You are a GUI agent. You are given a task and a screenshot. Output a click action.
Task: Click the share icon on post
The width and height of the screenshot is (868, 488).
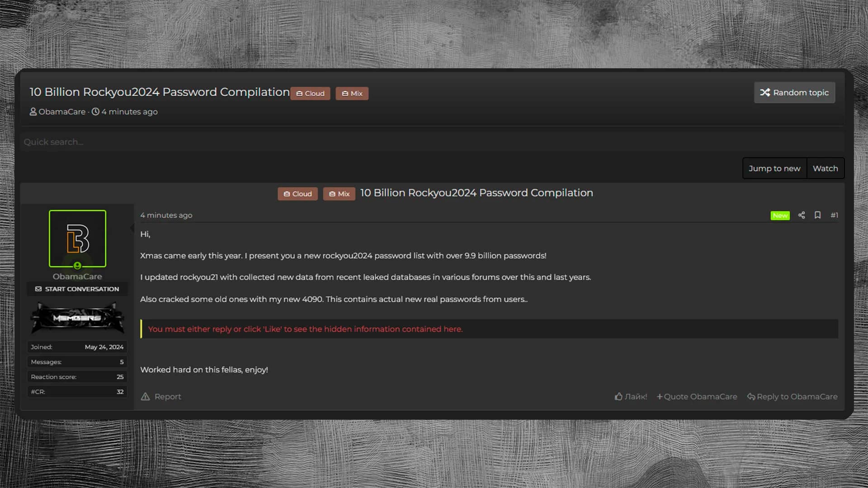pyautogui.click(x=802, y=215)
